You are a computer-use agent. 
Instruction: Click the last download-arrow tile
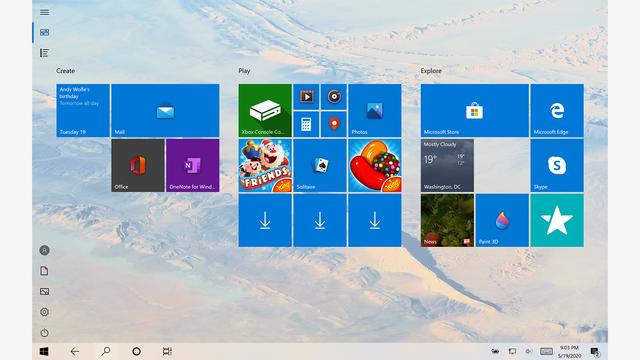(375, 220)
